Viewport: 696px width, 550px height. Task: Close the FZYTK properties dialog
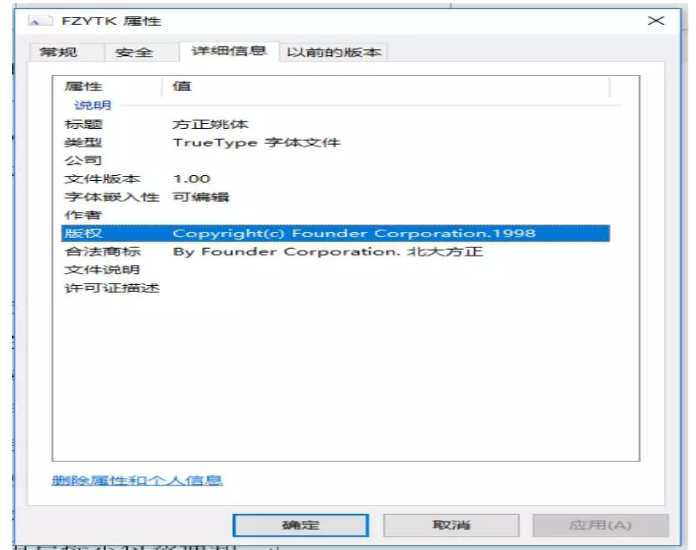(656, 21)
